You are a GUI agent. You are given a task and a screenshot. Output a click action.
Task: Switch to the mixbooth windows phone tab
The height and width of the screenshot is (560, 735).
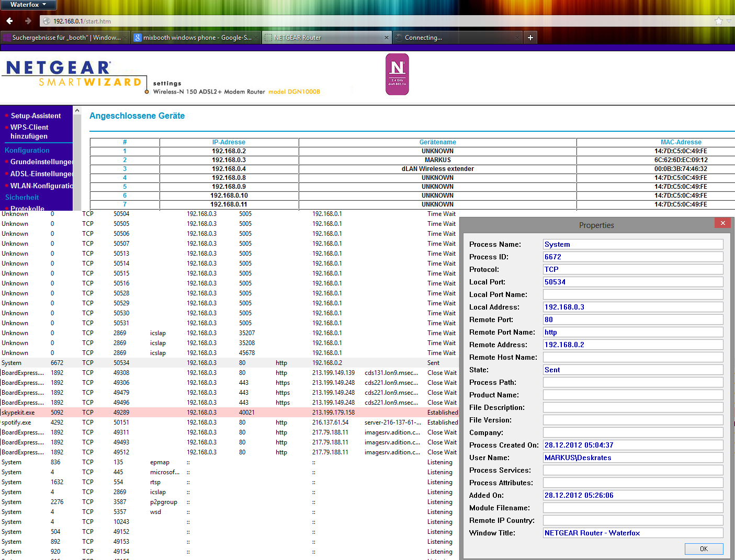click(196, 38)
